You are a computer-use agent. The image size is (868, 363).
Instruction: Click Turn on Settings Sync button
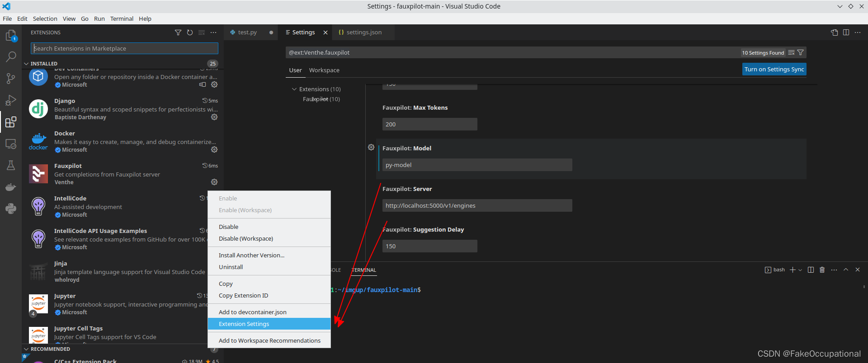(x=774, y=69)
